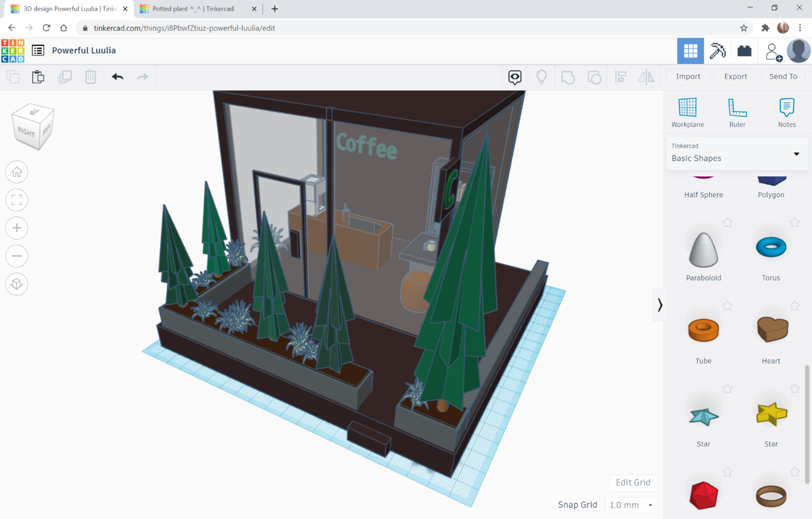Open the Snap Grid 1.0 mm dropdown
The image size is (812, 519).
pyautogui.click(x=631, y=505)
